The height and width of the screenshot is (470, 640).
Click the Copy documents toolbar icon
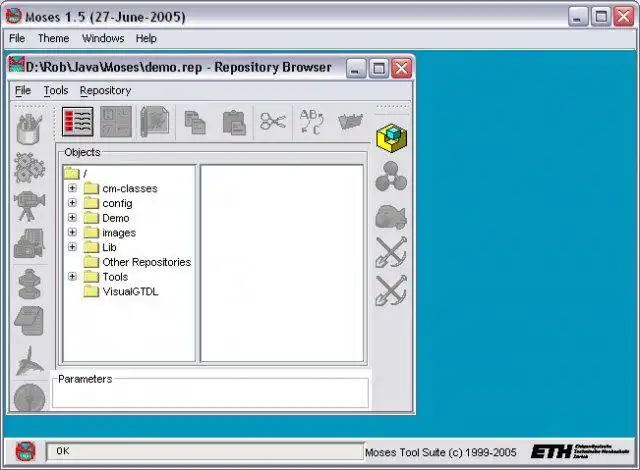click(195, 122)
